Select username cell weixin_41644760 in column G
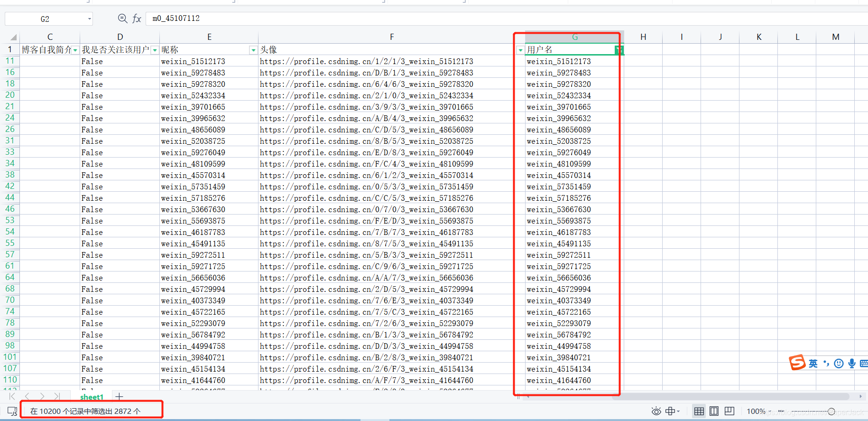 pos(574,380)
